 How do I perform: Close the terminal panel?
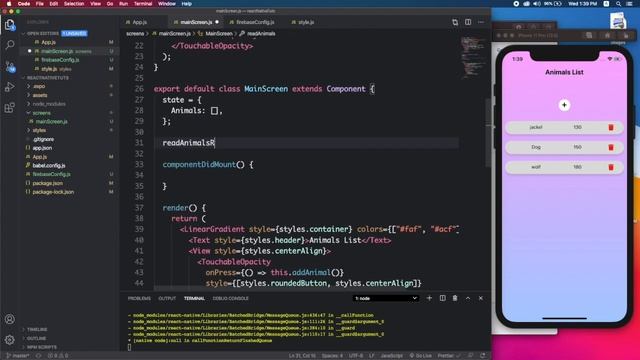point(481,298)
